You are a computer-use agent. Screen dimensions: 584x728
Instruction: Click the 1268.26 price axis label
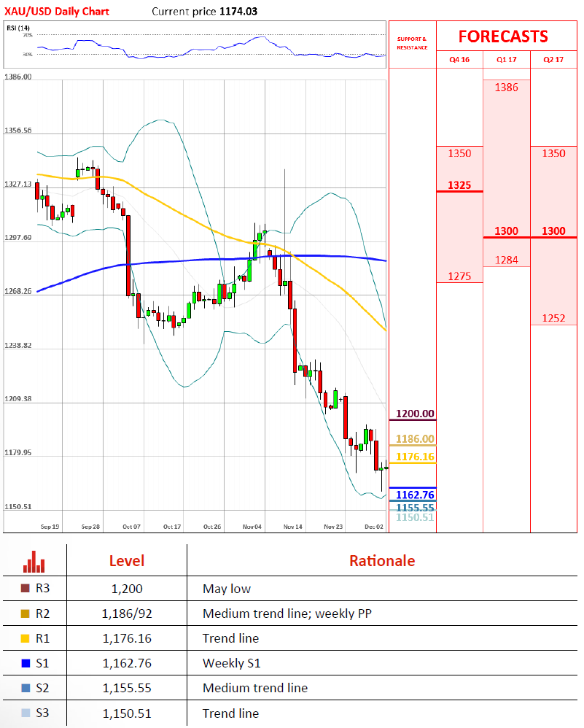(x=18, y=291)
